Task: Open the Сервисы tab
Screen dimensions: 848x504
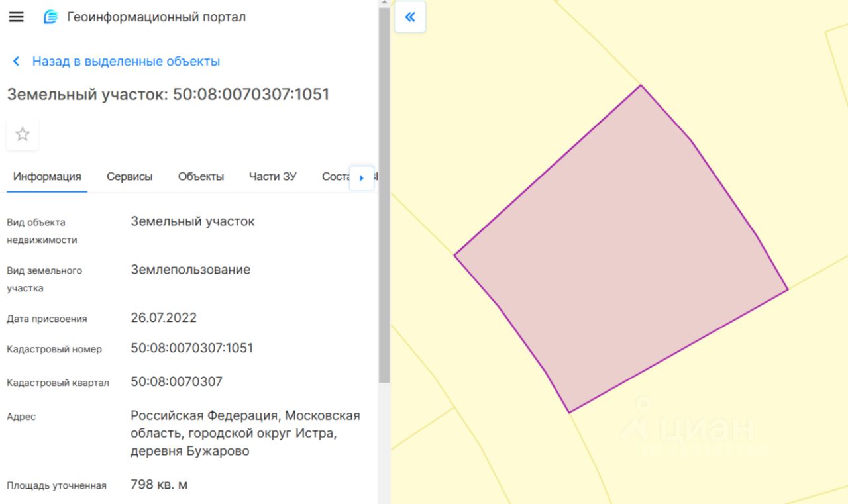Action: coord(129,177)
